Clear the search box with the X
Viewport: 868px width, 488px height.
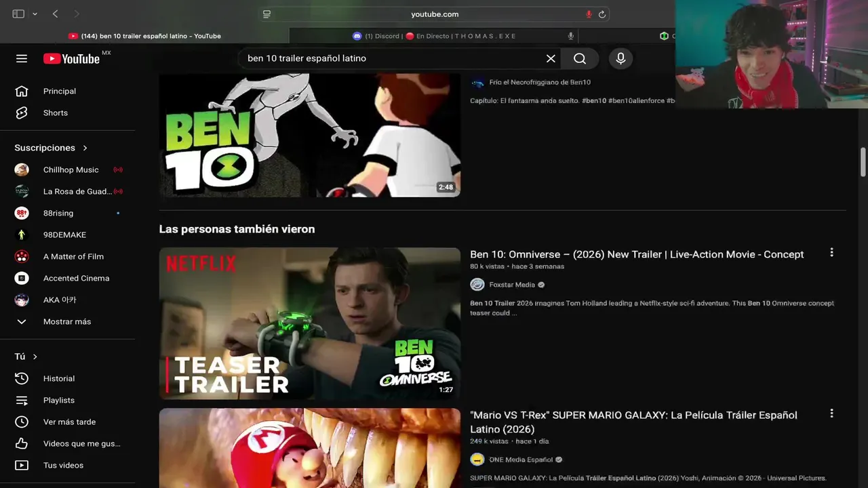(551, 58)
